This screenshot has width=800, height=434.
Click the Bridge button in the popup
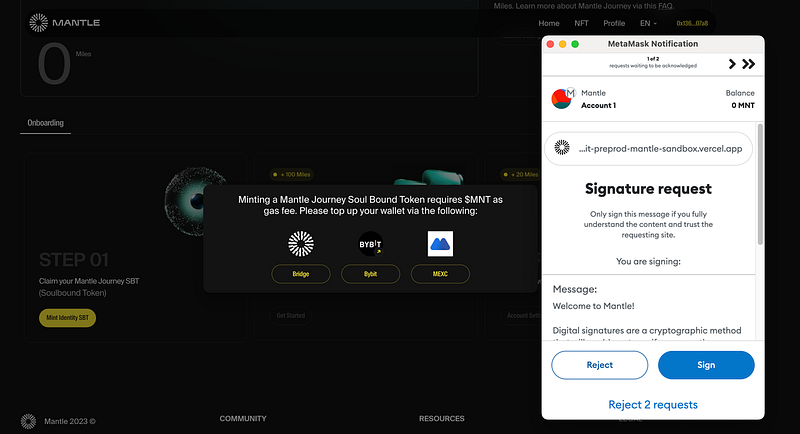301,274
